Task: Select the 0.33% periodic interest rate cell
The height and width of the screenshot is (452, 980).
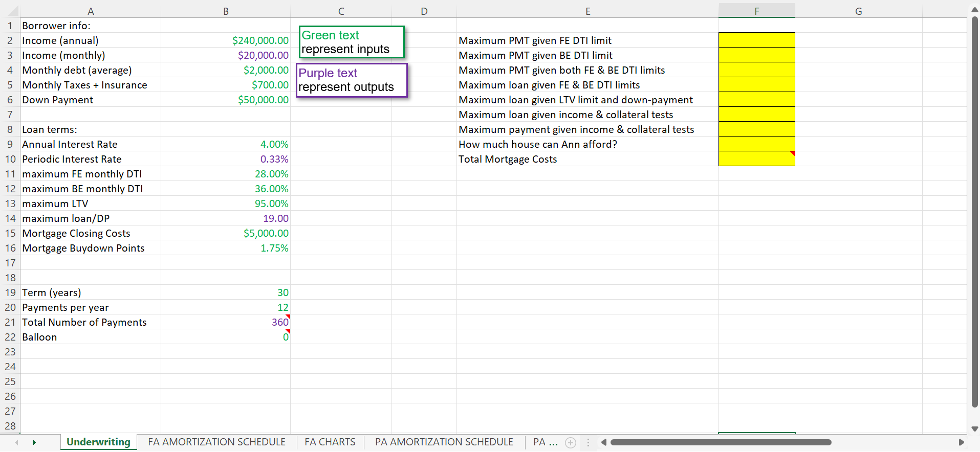Action: click(226, 159)
